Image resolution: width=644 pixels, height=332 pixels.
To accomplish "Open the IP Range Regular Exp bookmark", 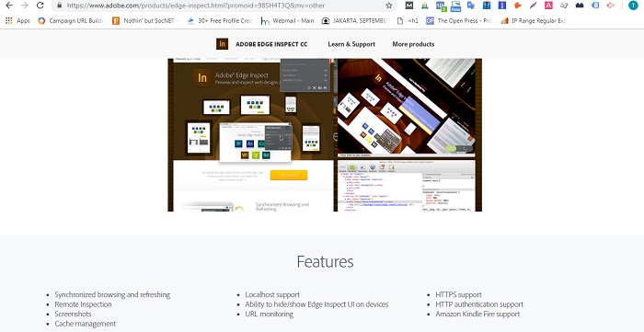I will click(x=534, y=21).
